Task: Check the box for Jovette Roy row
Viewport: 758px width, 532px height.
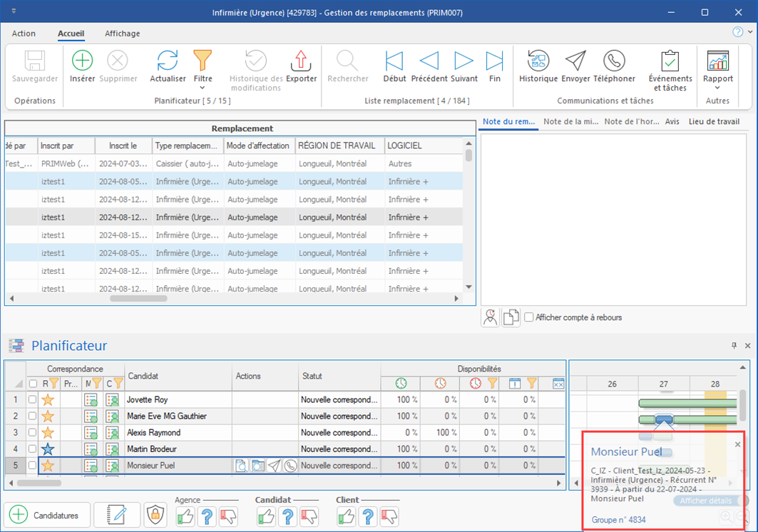Action: point(33,400)
